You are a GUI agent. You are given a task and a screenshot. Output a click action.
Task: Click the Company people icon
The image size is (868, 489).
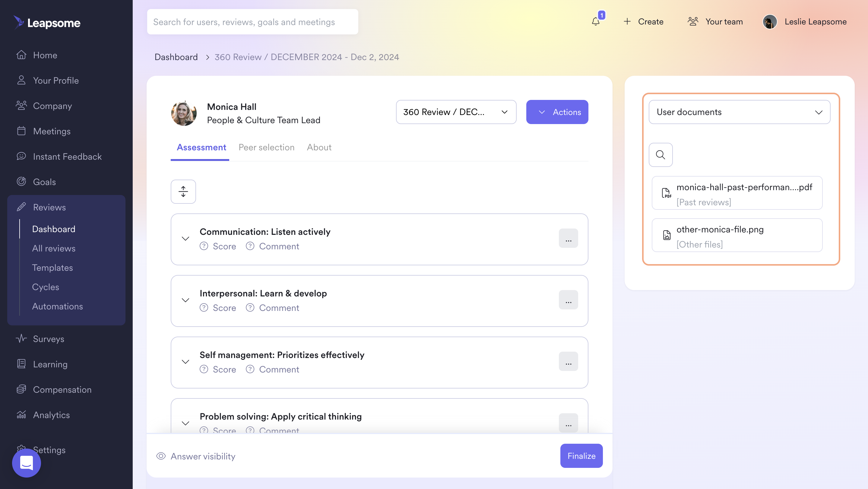point(21,106)
